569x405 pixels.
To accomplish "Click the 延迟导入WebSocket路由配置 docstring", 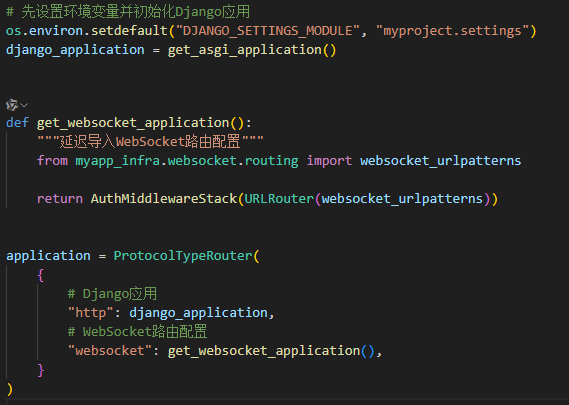I will (150, 142).
